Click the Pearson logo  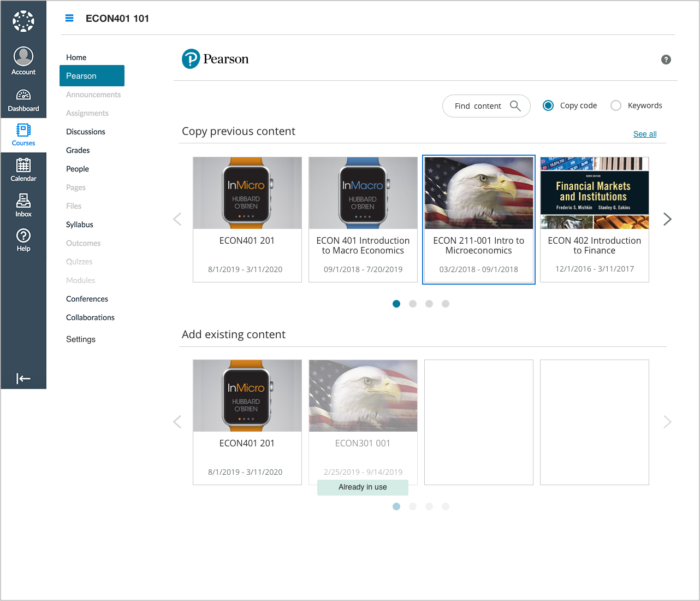[x=215, y=59]
